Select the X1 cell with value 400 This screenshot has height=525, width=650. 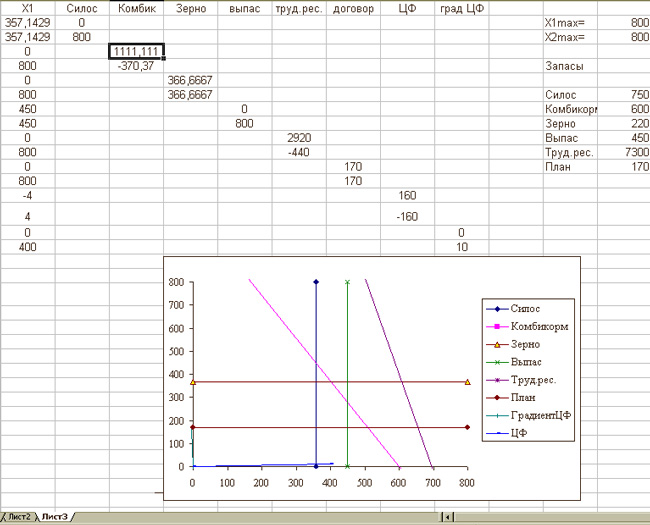(x=27, y=247)
